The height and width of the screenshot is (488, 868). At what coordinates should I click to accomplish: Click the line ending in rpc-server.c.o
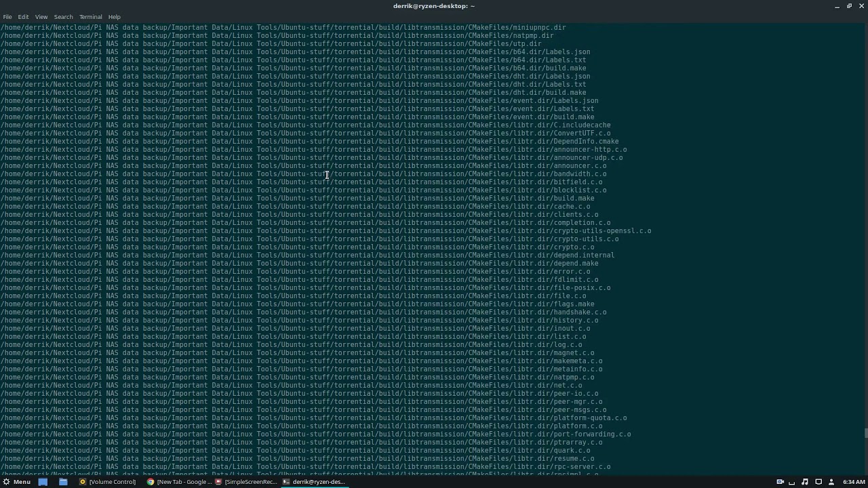[305, 466]
